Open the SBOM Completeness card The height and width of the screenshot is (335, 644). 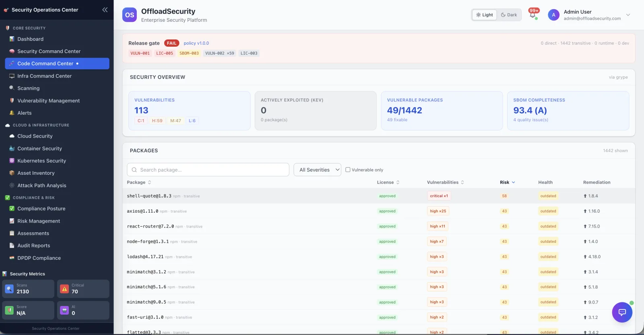pyautogui.click(x=568, y=111)
